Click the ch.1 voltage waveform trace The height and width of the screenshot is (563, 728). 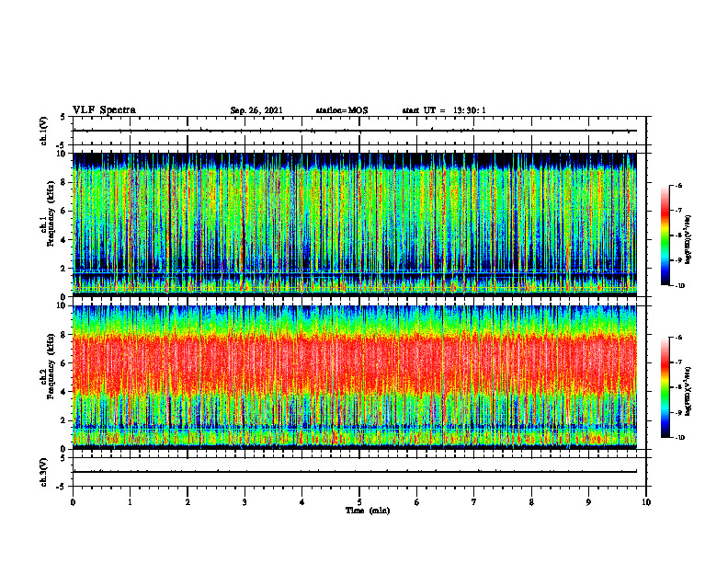355,131
